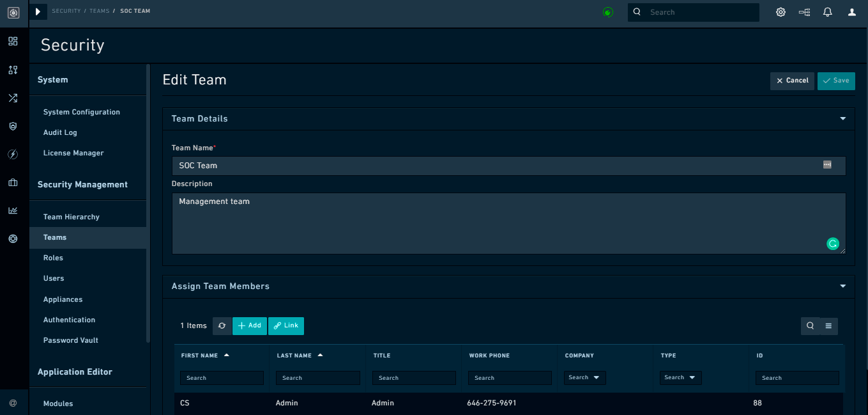Click the settings gear icon
The image size is (868, 415).
(780, 12)
